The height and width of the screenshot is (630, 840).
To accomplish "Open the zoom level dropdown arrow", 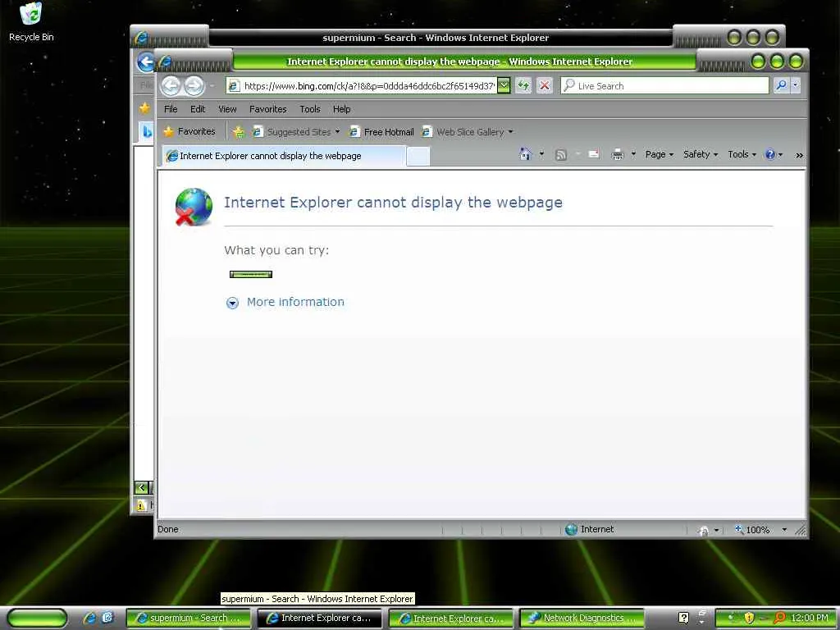I will coord(784,529).
